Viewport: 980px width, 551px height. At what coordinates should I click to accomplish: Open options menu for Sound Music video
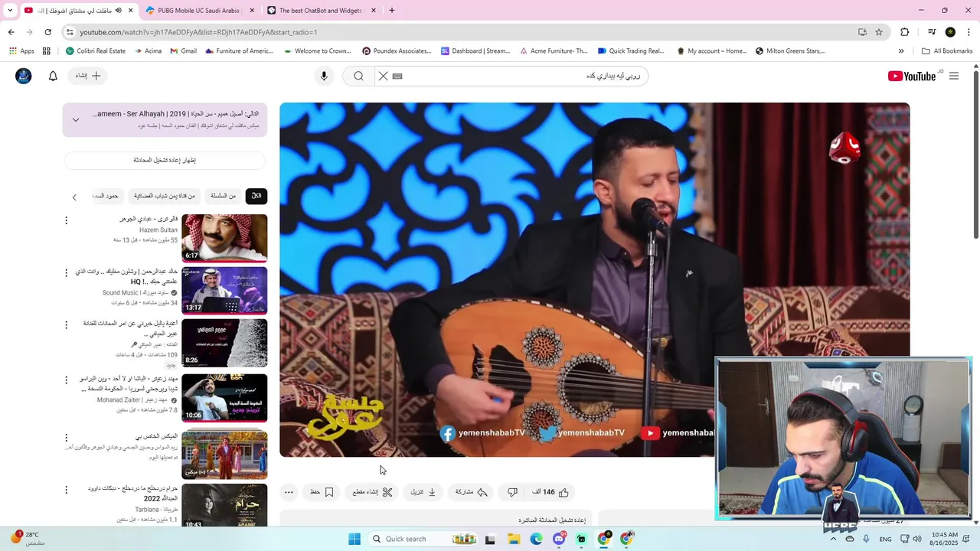pyautogui.click(x=66, y=272)
